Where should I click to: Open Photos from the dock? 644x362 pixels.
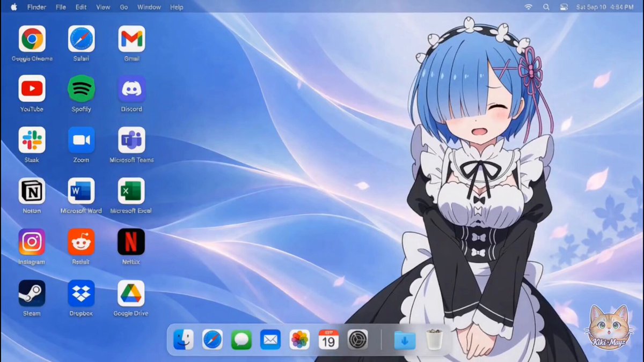pyautogui.click(x=299, y=339)
